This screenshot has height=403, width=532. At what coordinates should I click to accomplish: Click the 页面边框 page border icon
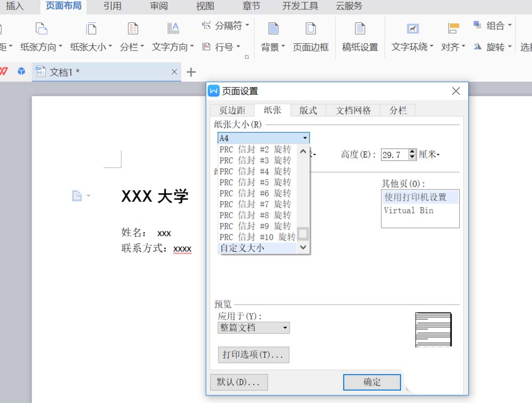click(311, 29)
